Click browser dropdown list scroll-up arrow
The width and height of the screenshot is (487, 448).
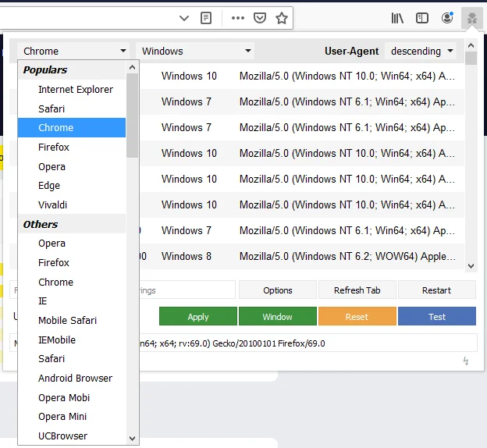click(133, 67)
